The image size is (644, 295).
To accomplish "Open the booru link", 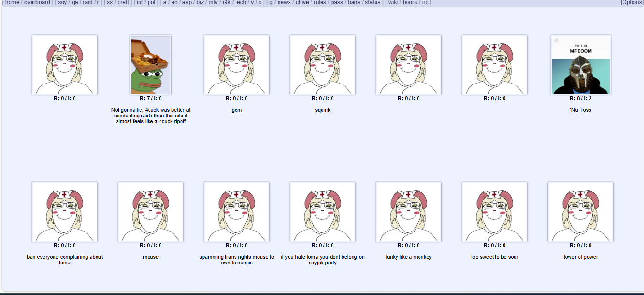I will coord(410,2).
